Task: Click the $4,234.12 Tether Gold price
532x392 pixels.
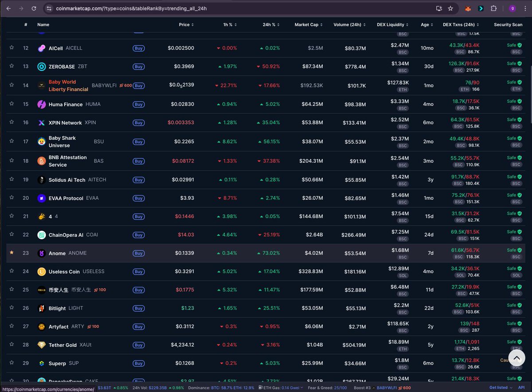Action: (183, 345)
